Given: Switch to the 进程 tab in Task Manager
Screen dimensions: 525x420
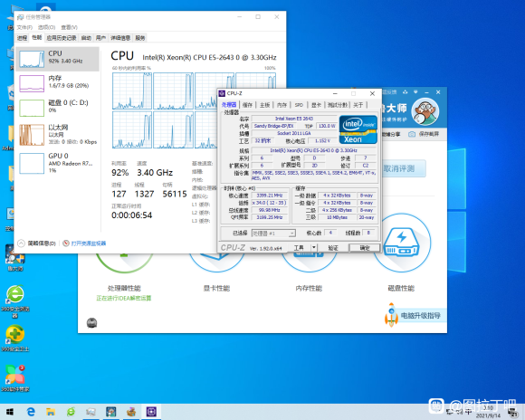Looking at the screenshot, I should (22, 38).
